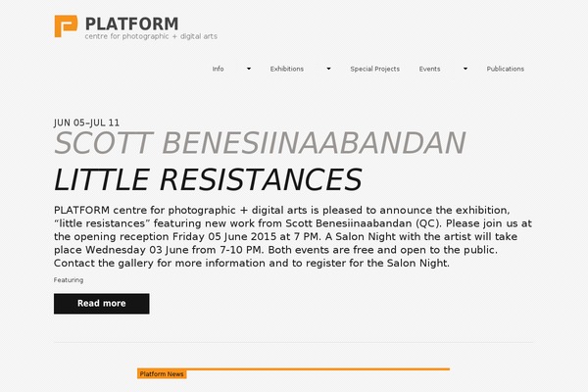Open the Publications page
Image resolution: width=588 pixels, height=392 pixels.
click(506, 69)
